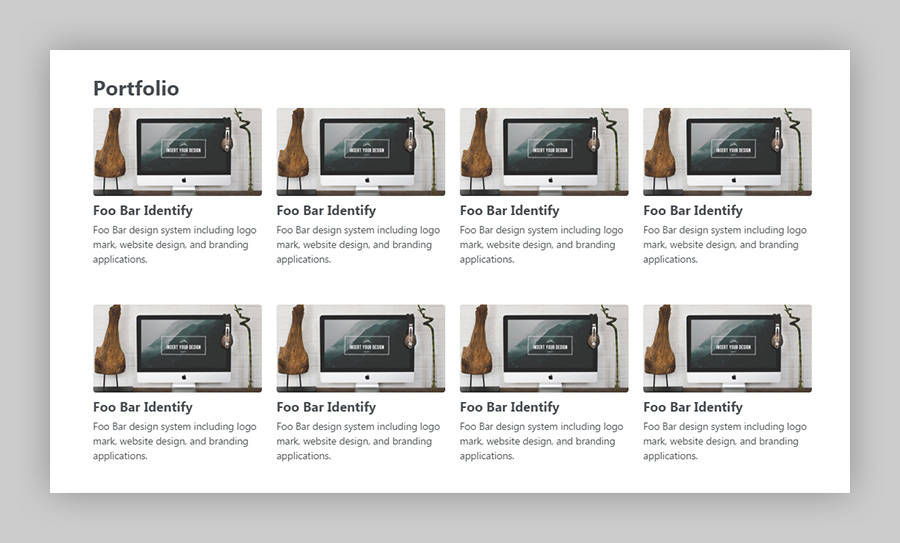
Task: Click the second top-row 'Foo Bar Identify' title
Action: click(326, 211)
